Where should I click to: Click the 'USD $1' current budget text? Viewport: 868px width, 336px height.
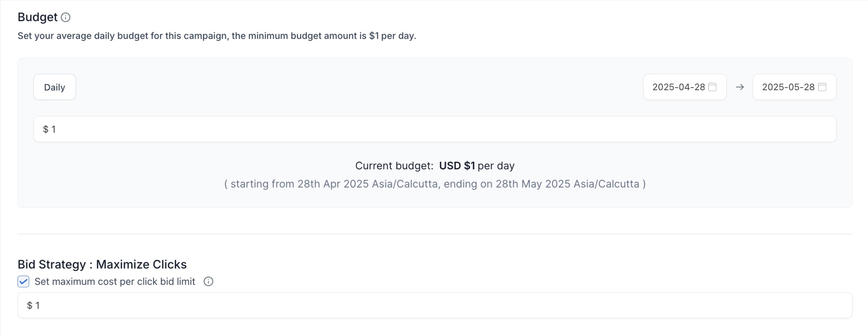click(457, 166)
